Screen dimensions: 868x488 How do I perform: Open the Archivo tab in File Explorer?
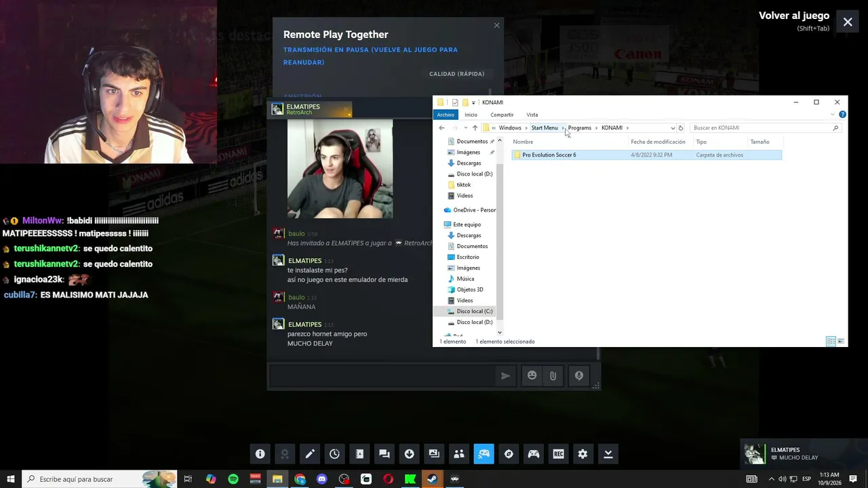coord(446,115)
